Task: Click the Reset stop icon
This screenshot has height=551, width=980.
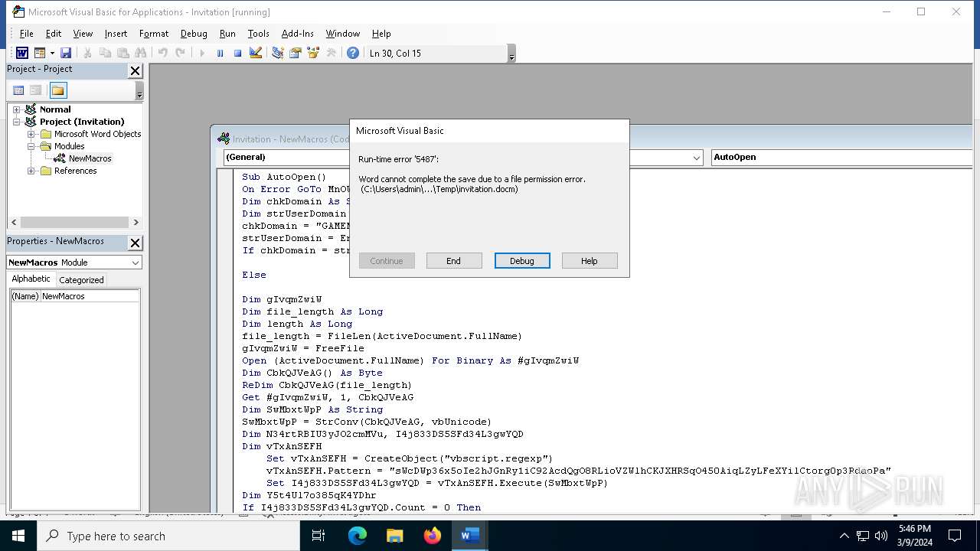Action: coord(237,53)
